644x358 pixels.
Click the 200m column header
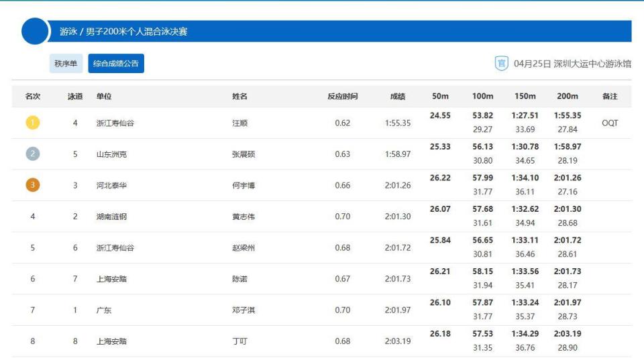click(x=568, y=96)
